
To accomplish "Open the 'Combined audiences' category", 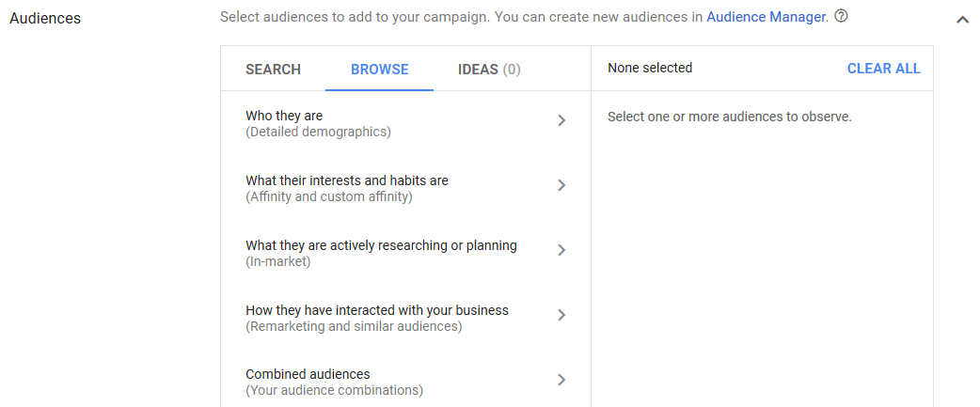I will click(x=308, y=374).
